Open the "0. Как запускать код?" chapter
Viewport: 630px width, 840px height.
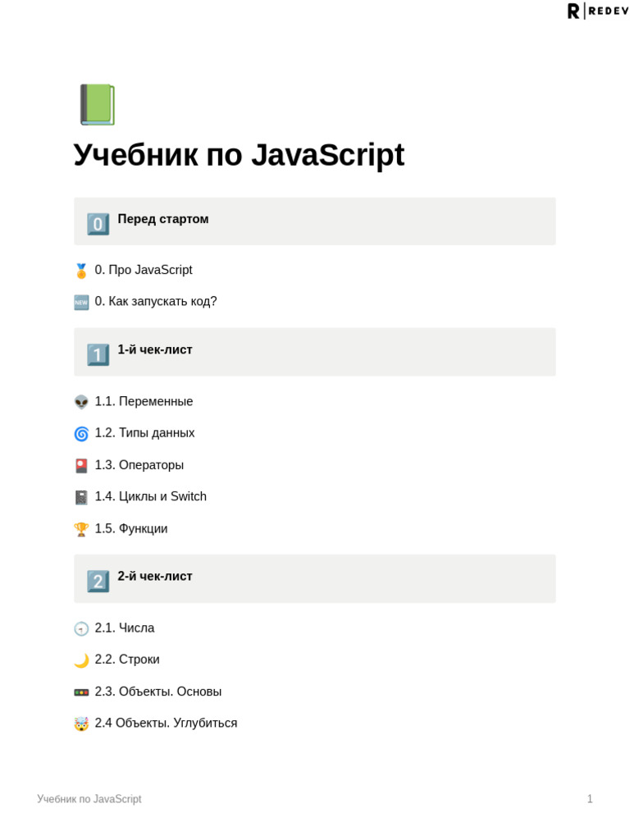[156, 301]
